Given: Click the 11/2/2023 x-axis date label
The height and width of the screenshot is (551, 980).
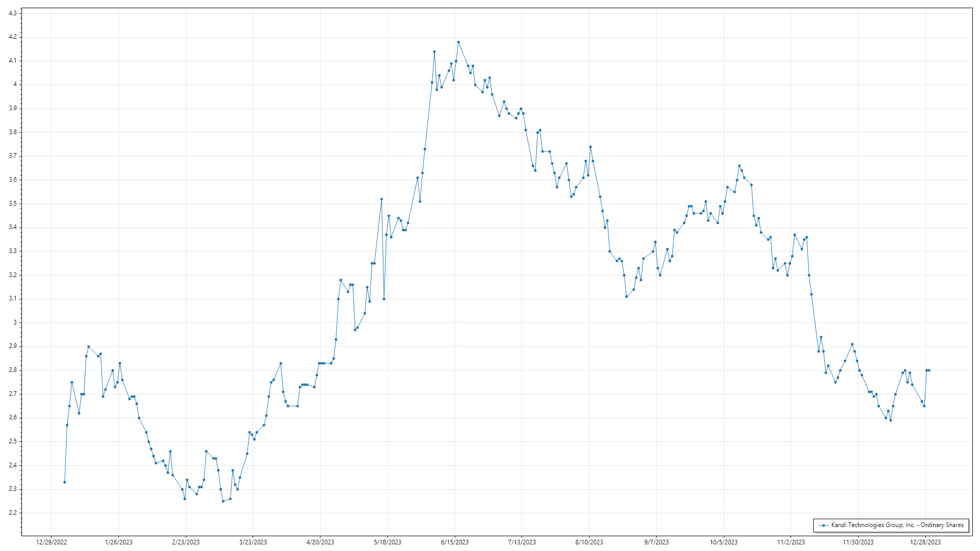Looking at the screenshot, I should [x=791, y=542].
